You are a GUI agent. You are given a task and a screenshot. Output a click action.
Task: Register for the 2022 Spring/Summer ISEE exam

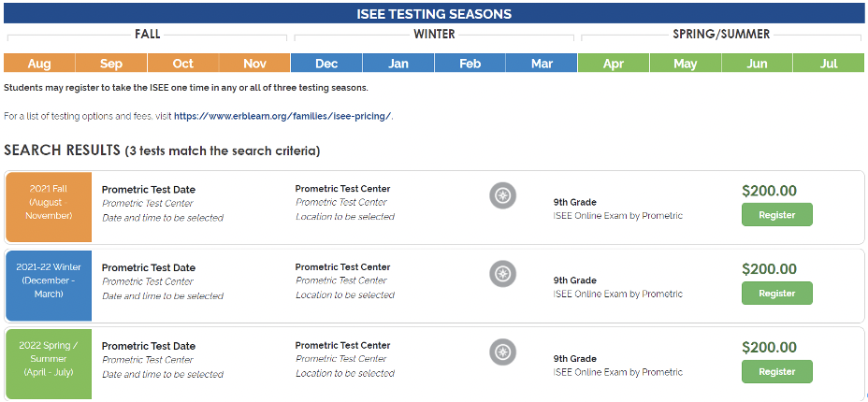pyautogui.click(x=776, y=371)
